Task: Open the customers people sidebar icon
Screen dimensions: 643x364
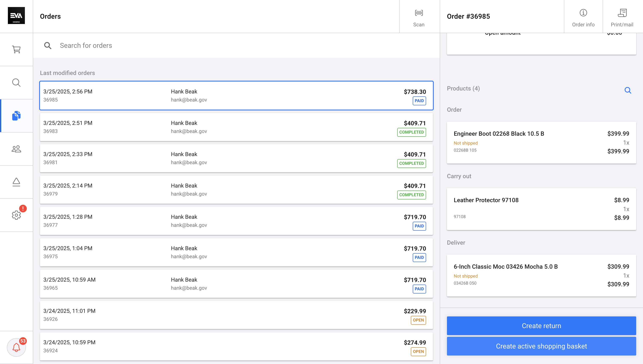Action: tap(16, 149)
